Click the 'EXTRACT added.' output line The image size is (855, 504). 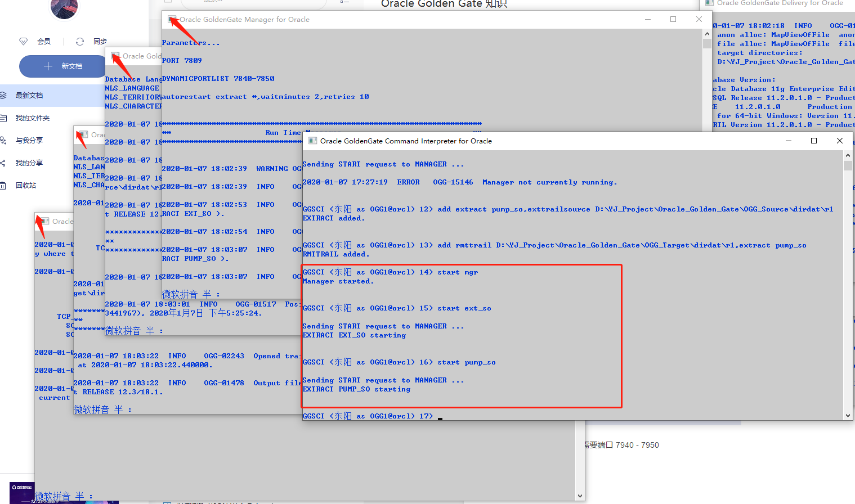pos(334,218)
